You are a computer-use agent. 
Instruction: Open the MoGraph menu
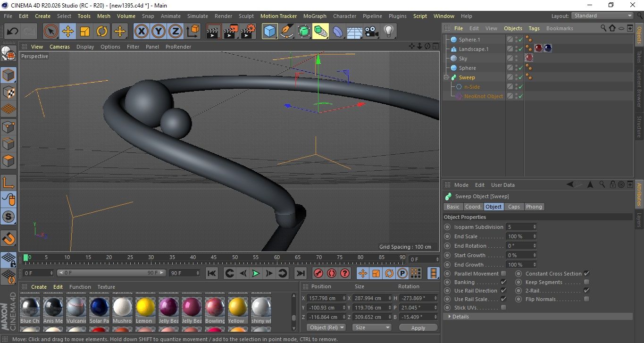pos(315,16)
